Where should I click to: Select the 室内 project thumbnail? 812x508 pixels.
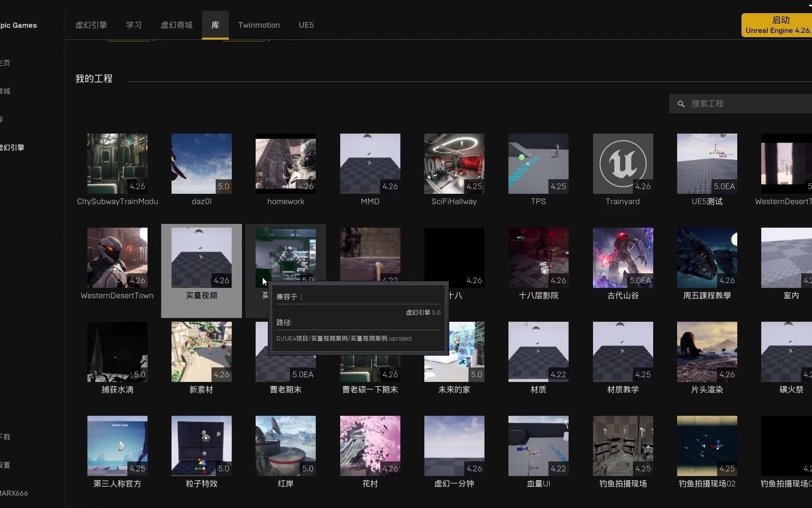click(x=787, y=258)
